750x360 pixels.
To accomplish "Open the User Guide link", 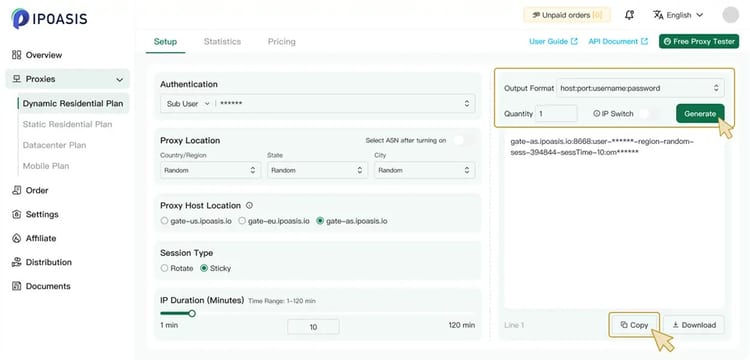I will click(553, 42).
